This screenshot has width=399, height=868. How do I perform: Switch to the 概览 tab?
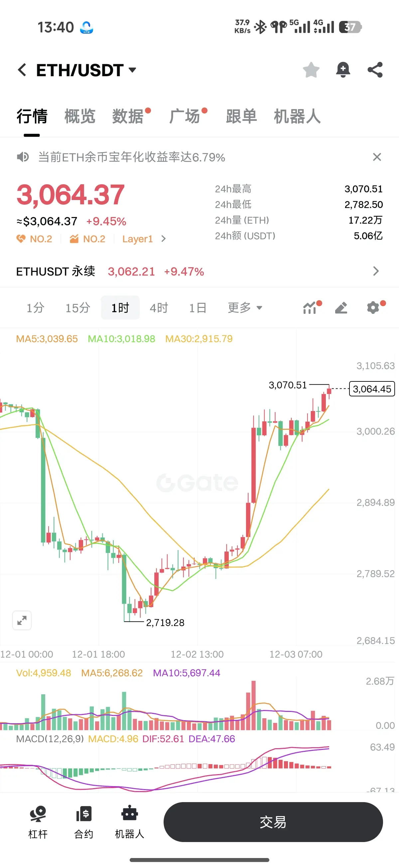80,116
